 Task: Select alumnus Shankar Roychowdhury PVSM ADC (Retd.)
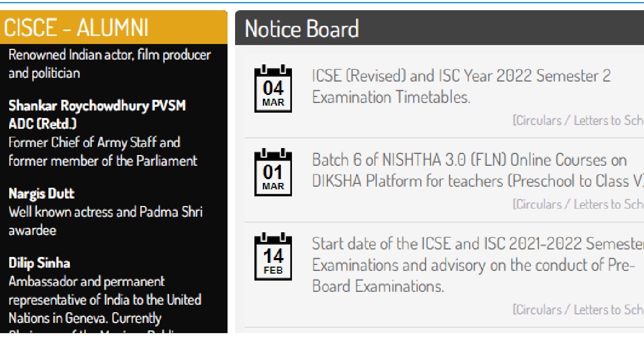click(97, 115)
